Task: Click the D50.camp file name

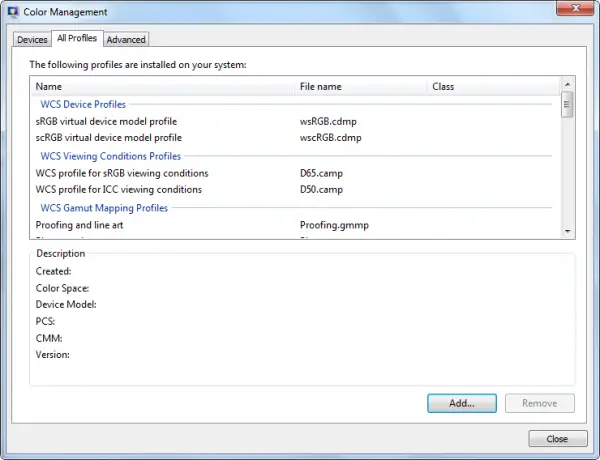Action: pos(321,189)
